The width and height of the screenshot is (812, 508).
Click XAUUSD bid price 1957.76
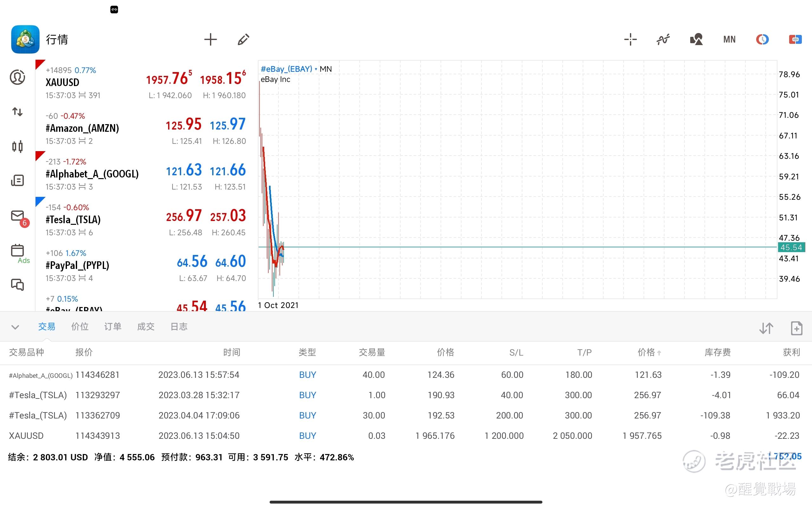coord(169,78)
